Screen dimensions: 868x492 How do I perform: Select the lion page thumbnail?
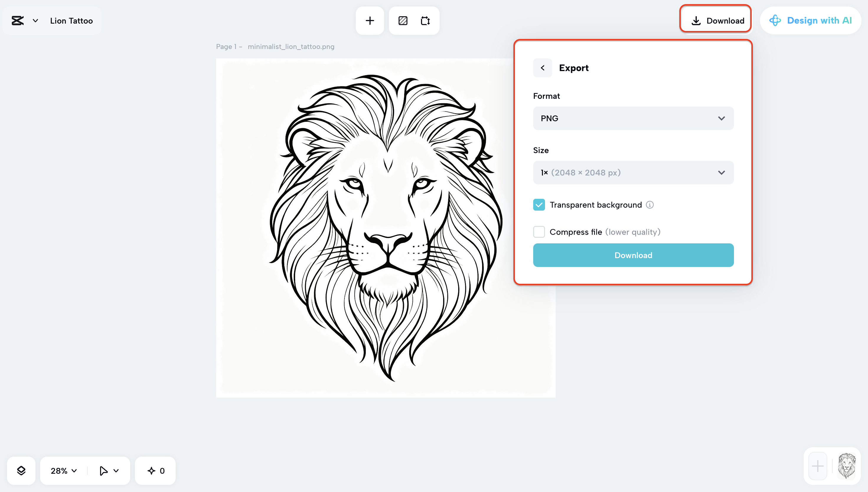847,466
